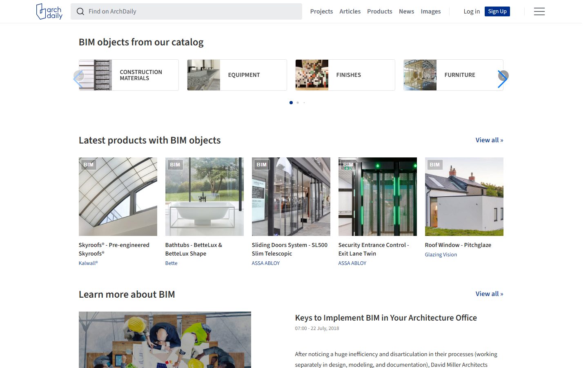Open the Sliding Doors System product image

coord(291,197)
